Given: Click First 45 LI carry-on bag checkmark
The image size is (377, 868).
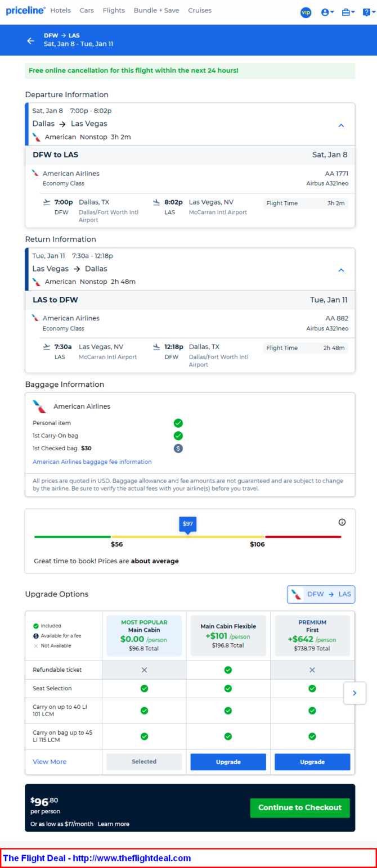Looking at the screenshot, I should click(x=312, y=736).
